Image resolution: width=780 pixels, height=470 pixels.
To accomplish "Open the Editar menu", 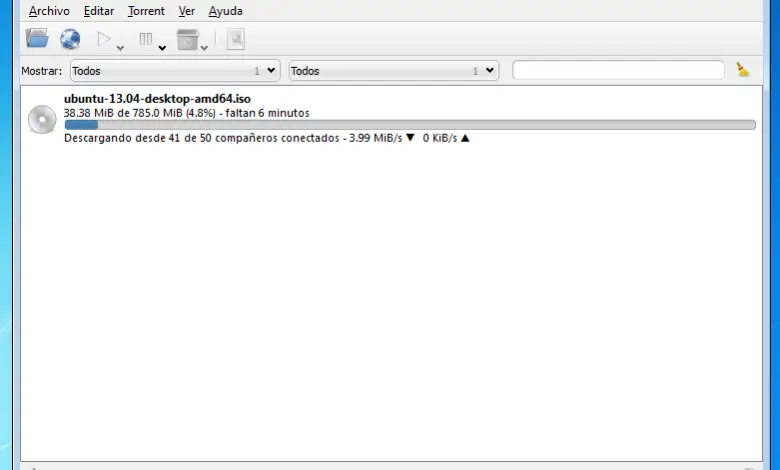I will 98,11.
